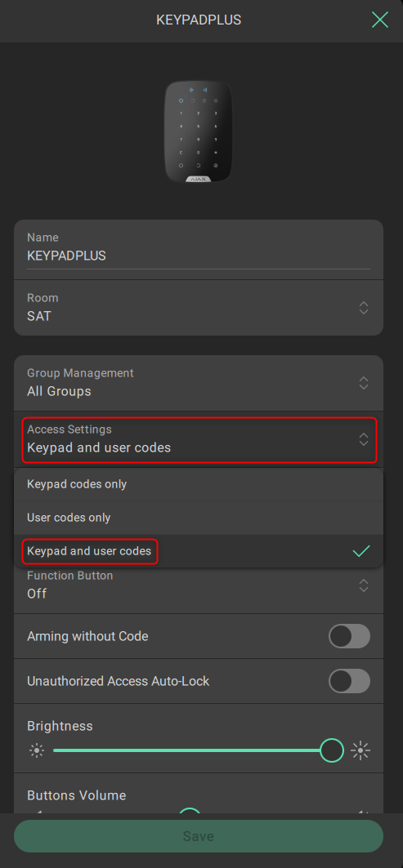Click the low brightness sun icon
Image resolution: width=403 pixels, height=868 pixels.
37,750
